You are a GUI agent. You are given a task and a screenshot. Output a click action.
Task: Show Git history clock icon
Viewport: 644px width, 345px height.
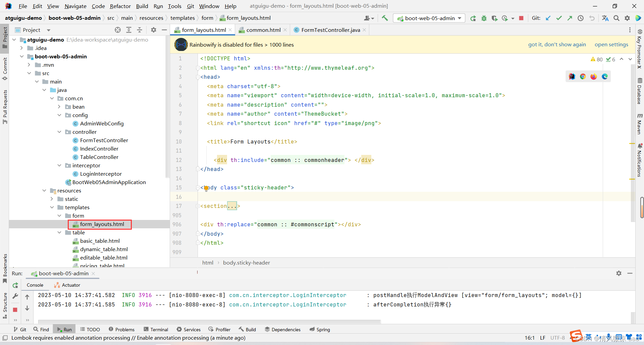[x=580, y=18]
